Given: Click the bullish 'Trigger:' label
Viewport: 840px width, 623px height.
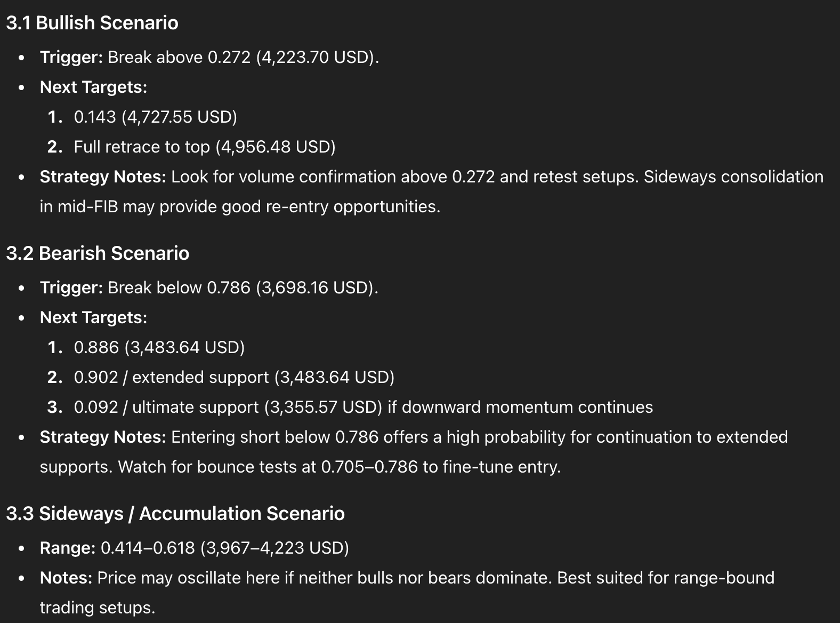Looking at the screenshot, I should [x=71, y=57].
